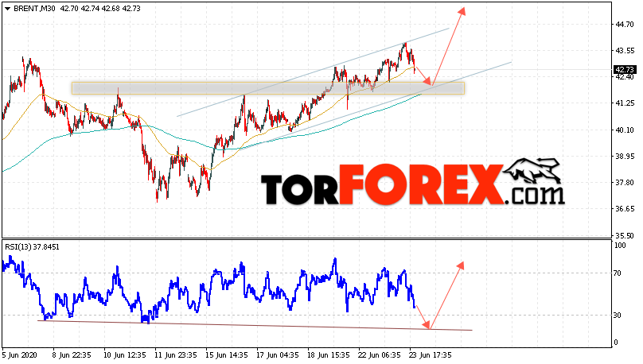Select the current price tag 42.73
The image size is (643, 364).
click(x=625, y=70)
